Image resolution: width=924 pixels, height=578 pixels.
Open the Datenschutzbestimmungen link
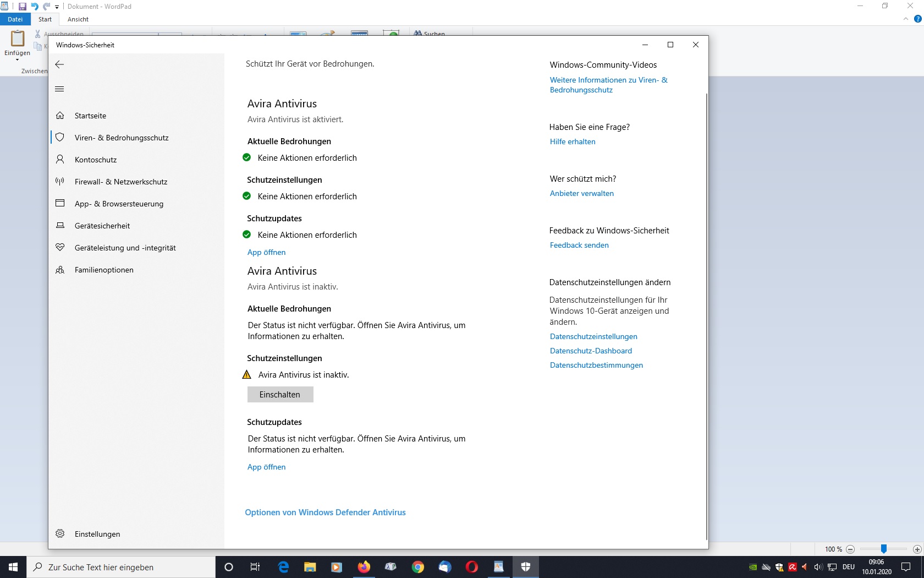tap(596, 365)
